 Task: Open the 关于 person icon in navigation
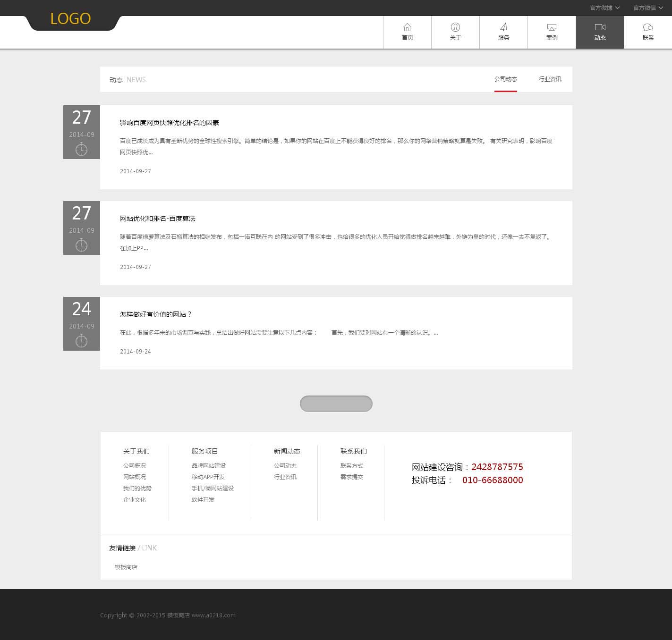[455, 27]
